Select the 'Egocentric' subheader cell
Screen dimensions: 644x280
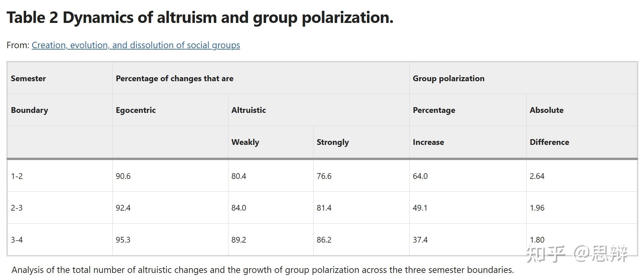(136, 110)
